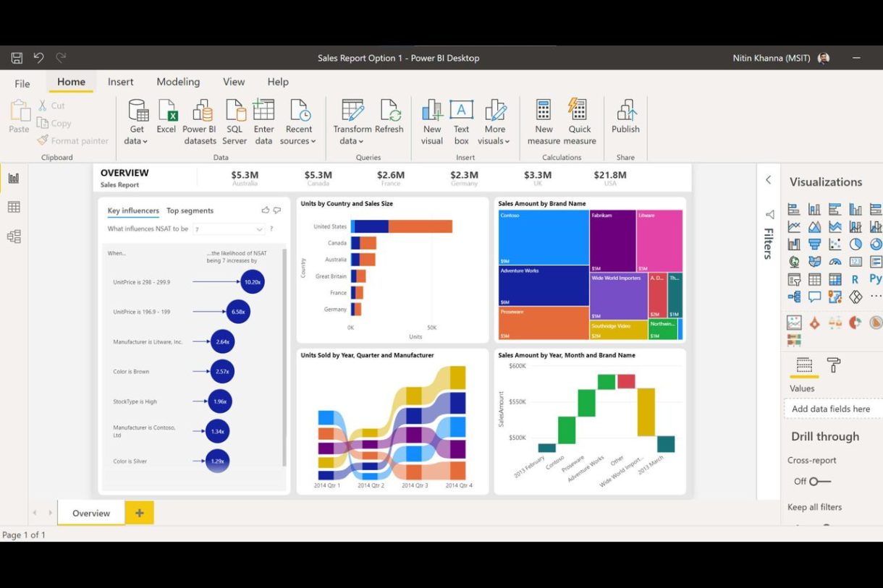Screen dimensions: 883x588
Task: Refresh the data queries
Action: click(x=389, y=116)
